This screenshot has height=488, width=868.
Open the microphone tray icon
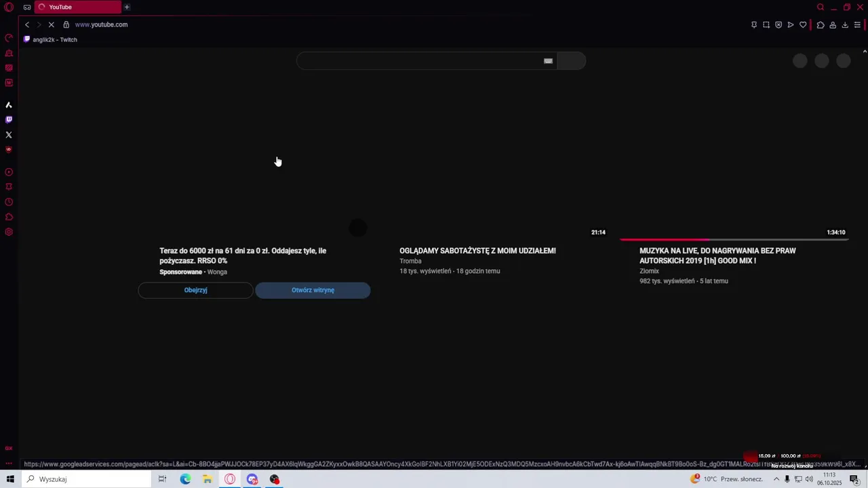point(787,479)
